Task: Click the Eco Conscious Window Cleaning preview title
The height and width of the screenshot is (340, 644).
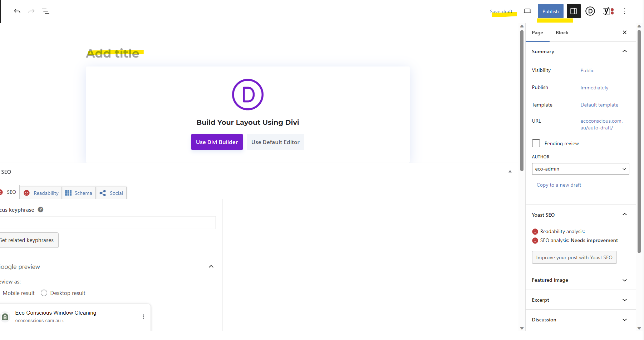Action: click(x=56, y=313)
